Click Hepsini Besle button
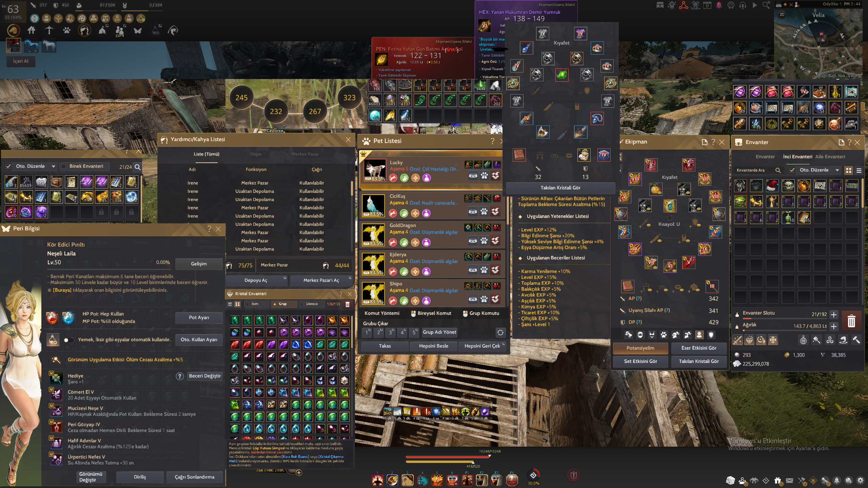 [x=433, y=346]
